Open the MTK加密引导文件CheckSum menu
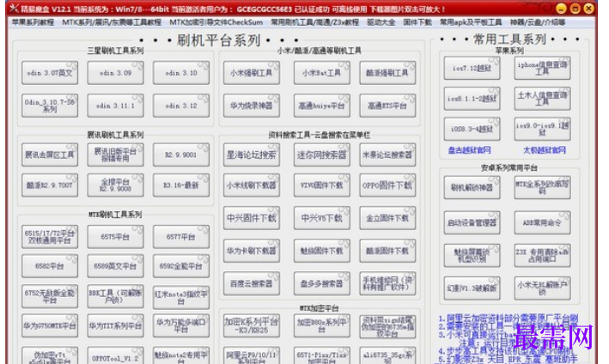 point(216,22)
